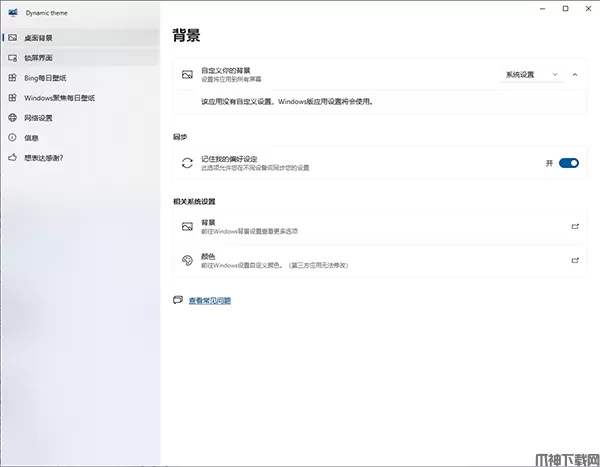Screen dimensions: 600x467
Task: Click the Bing daily wallpaper grid icon
Action: pyautogui.click(x=13, y=77)
